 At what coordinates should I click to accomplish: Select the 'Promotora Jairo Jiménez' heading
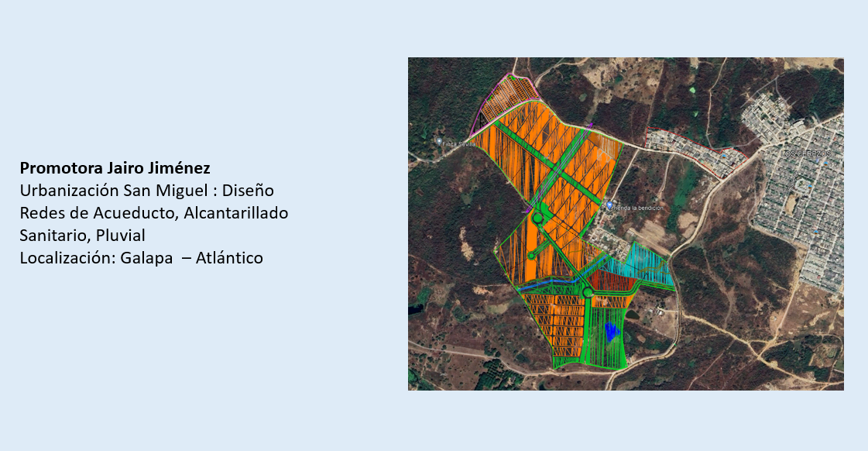tap(115, 168)
